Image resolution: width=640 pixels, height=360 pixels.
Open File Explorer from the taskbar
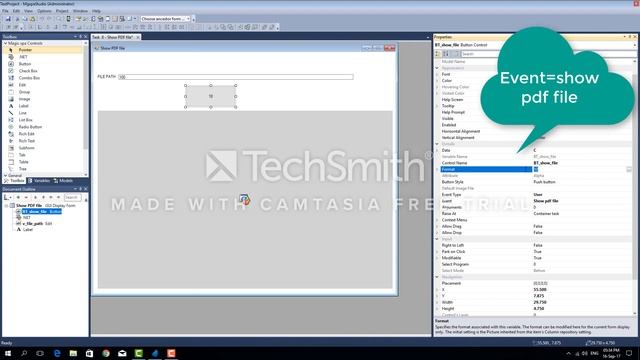[x=73, y=353]
